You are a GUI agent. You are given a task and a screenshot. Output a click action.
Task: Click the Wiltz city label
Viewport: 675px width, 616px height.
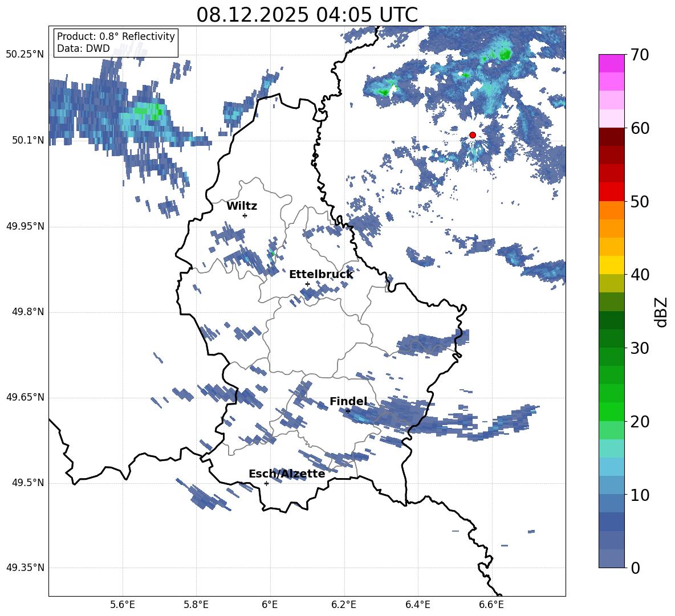pyautogui.click(x=242, y=206)
